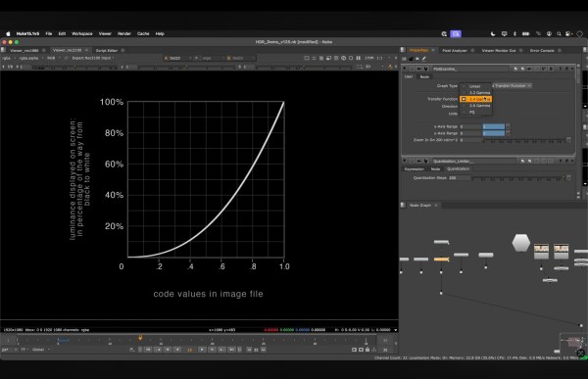Switch to the Viewer_rec1886 tab
Image resolution: width=588 pixels, height=379 pixels.
click(24, 50)
